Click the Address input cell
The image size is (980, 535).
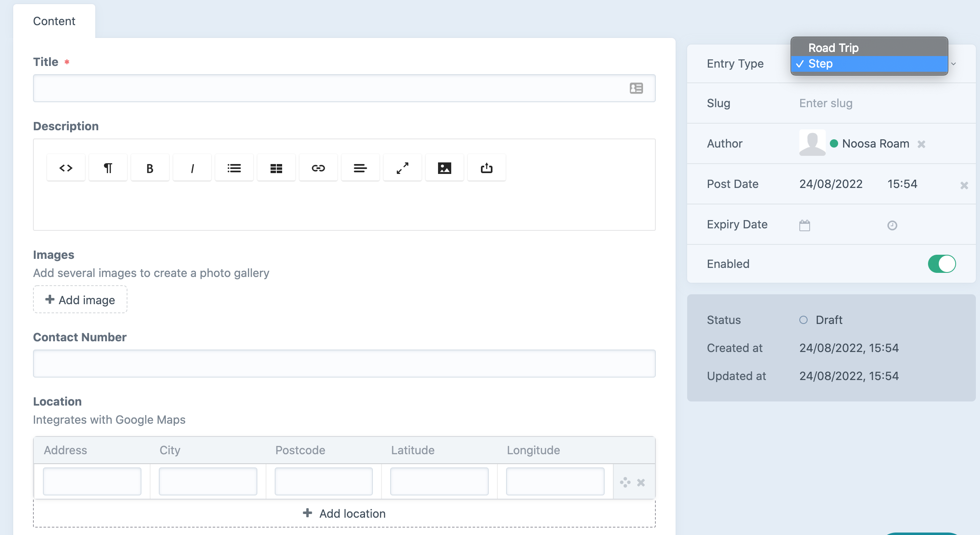click(x=92, y=481)
